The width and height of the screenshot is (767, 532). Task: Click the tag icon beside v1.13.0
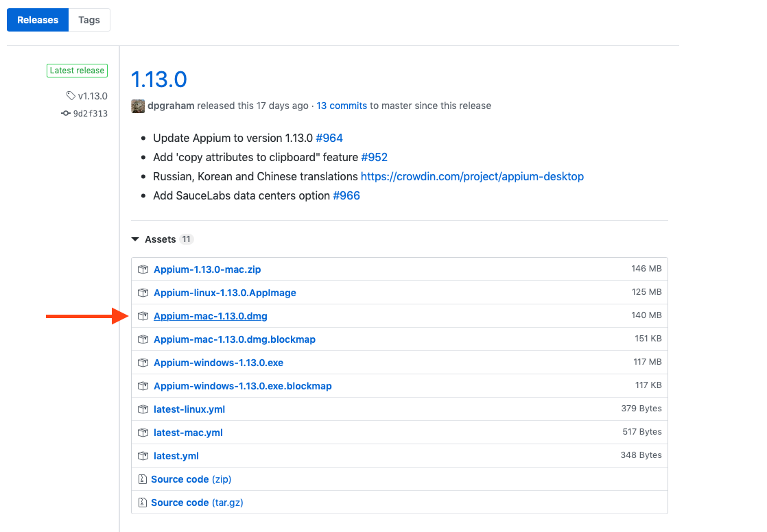pos(71,95)
